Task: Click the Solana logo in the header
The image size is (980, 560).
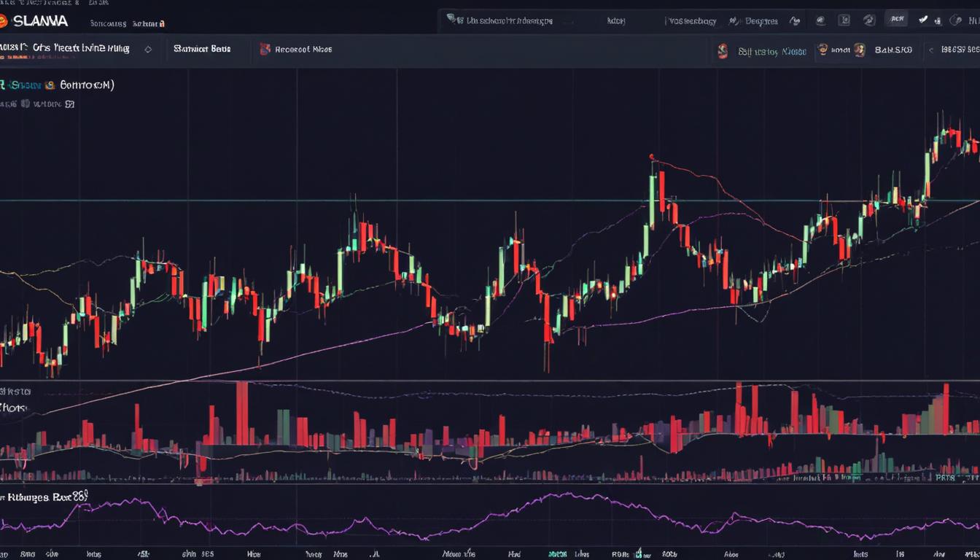Action: 7,20
